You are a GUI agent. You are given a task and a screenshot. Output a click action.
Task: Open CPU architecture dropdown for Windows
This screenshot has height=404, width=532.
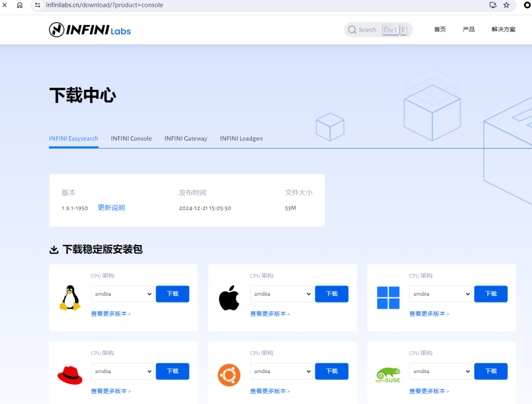coord(440,294)
